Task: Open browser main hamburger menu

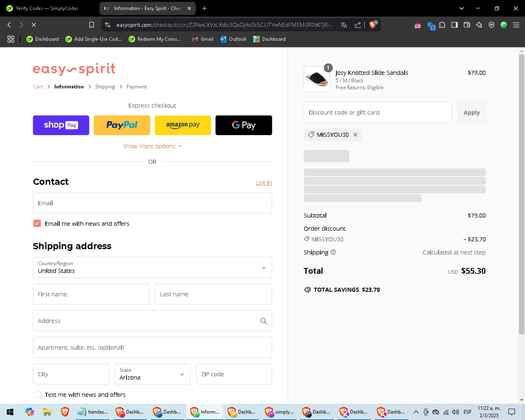Action: point(516,25)
